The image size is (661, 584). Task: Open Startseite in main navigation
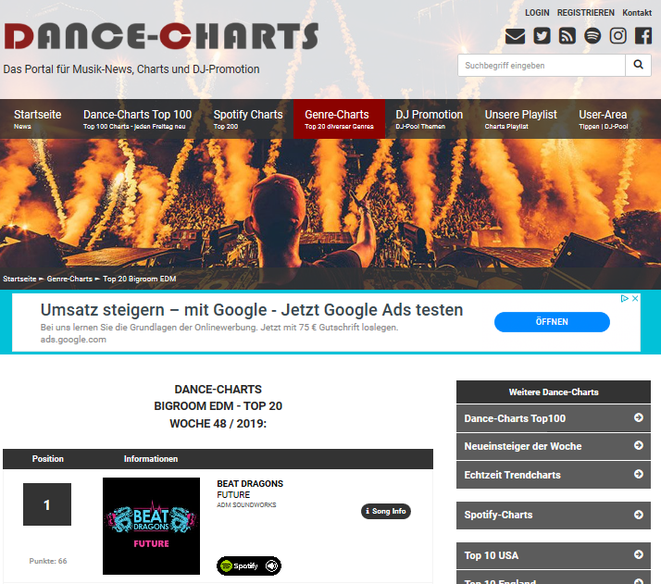coord(38,119)
